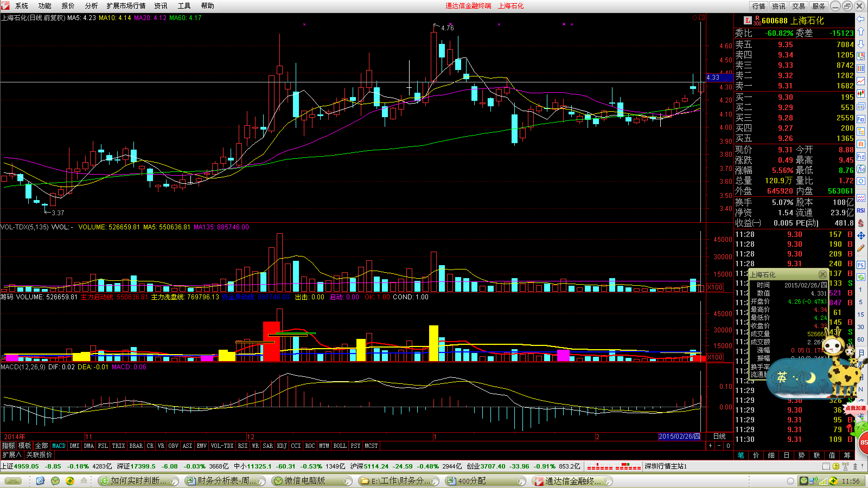Open the 功能 menu
The height and width of the screenshot is (488, 868).
pyautogui.click(x=45, y=6)
